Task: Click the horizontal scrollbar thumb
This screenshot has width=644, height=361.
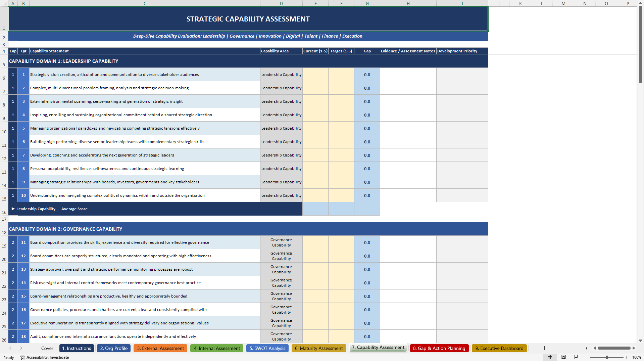Action: pyautogui.click(x=614, y=348)
